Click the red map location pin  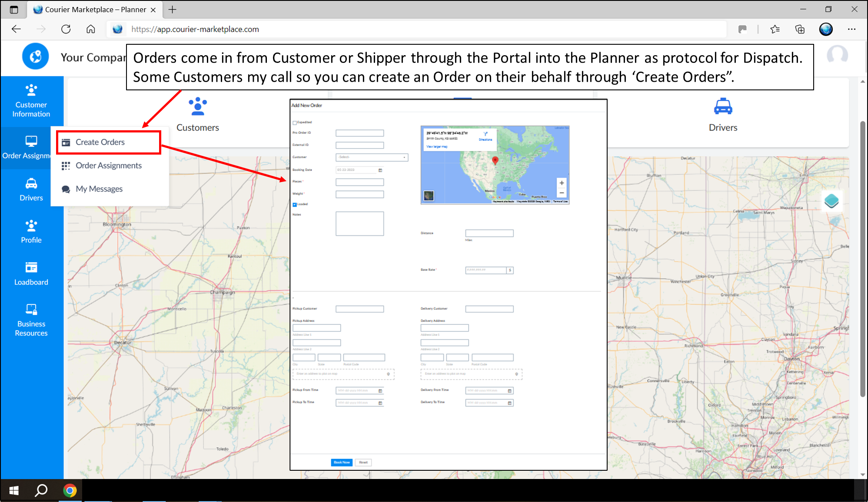point(495,161)
